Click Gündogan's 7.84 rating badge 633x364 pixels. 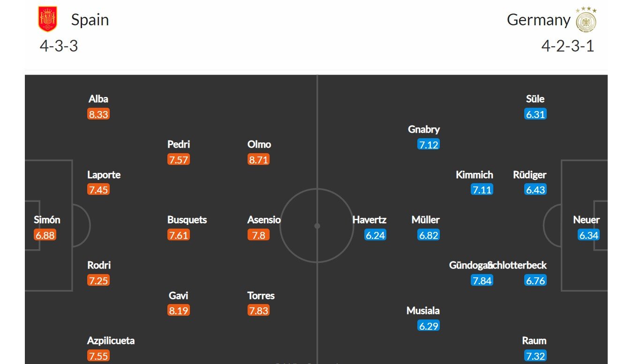coord(482,281)
